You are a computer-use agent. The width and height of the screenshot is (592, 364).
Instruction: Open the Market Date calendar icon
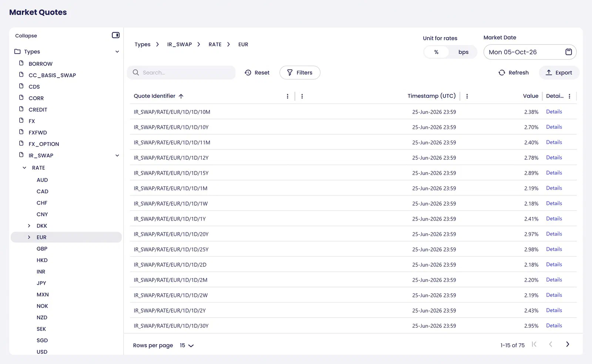(x=569, y=52)
